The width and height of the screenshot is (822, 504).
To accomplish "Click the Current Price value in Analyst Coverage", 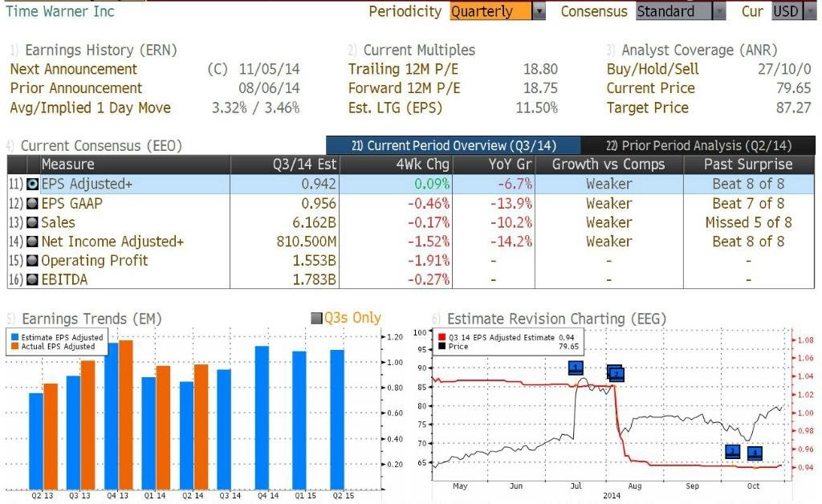I will click(x=794, y=88).
